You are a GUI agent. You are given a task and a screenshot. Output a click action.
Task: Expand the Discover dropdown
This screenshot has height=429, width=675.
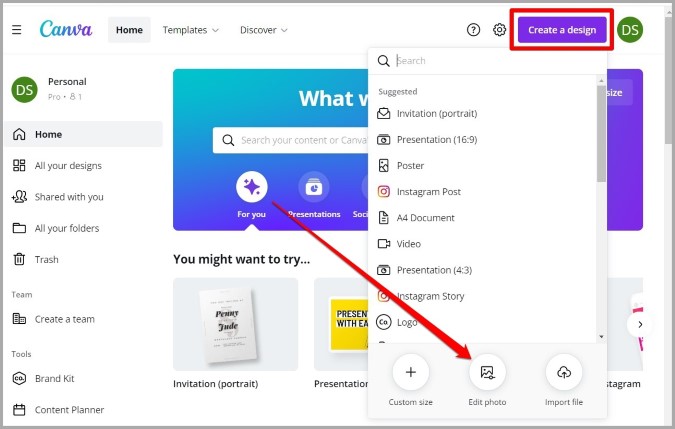click(263, 30)
